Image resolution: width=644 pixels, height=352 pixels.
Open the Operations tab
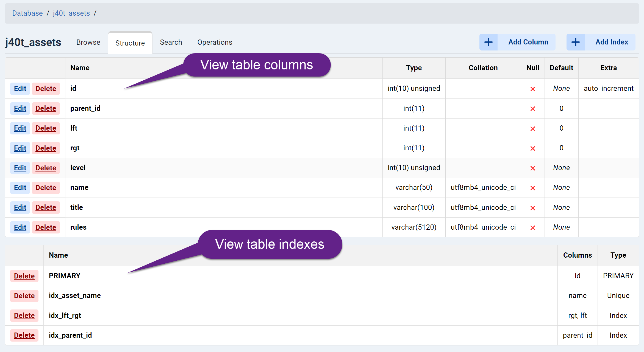coord(215,43)
